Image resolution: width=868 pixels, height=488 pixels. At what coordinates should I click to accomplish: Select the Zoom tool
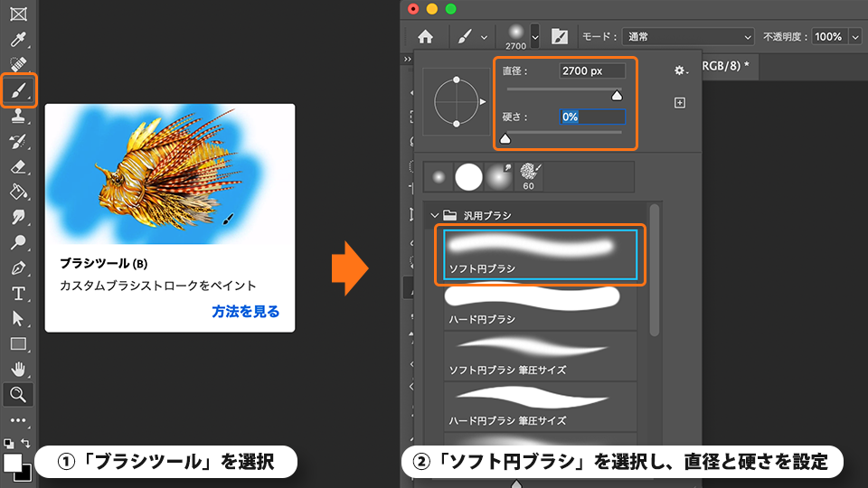(x=18, y=395)
